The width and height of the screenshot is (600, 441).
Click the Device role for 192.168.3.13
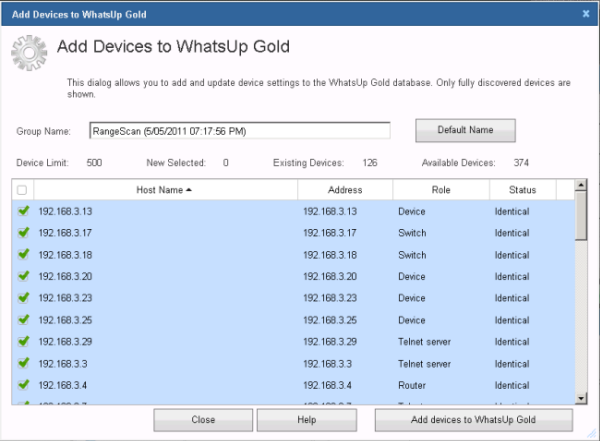412,211
